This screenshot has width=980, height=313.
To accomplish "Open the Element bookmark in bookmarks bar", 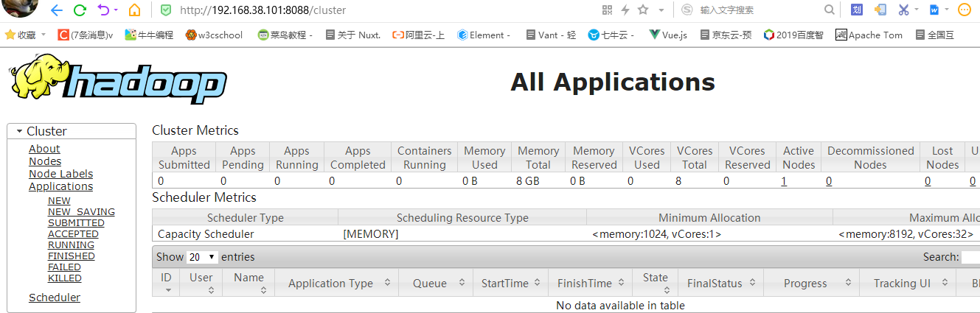I will (484, 35).
